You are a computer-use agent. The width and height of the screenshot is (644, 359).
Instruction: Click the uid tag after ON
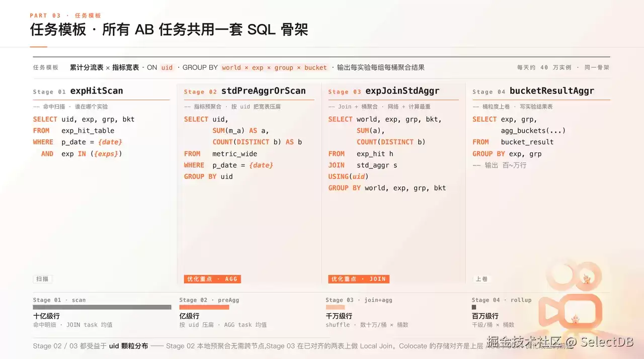pyautogui.click(x=167, y=67)
